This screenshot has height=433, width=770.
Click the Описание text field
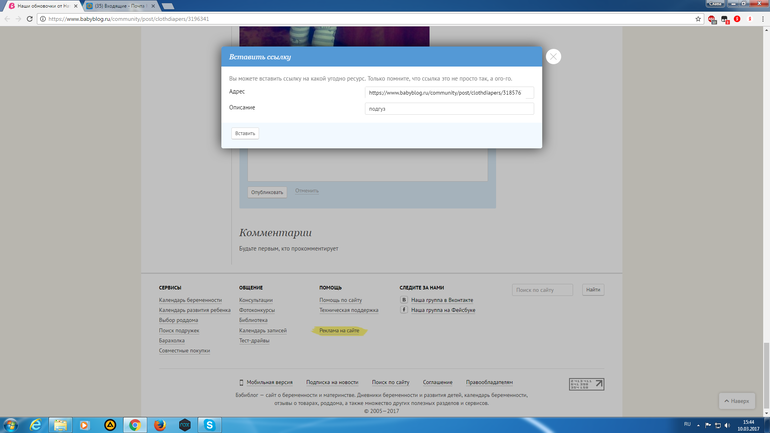(x=448, y=108)
